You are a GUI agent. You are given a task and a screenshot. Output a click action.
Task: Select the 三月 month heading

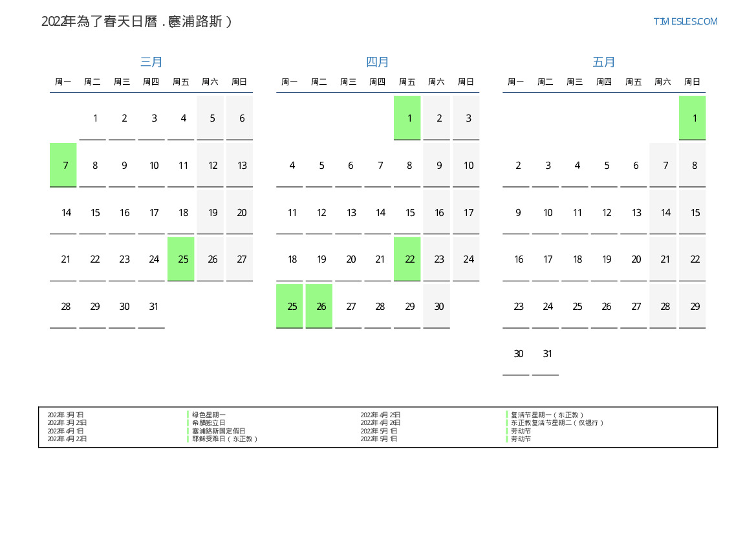click(151, 62)
